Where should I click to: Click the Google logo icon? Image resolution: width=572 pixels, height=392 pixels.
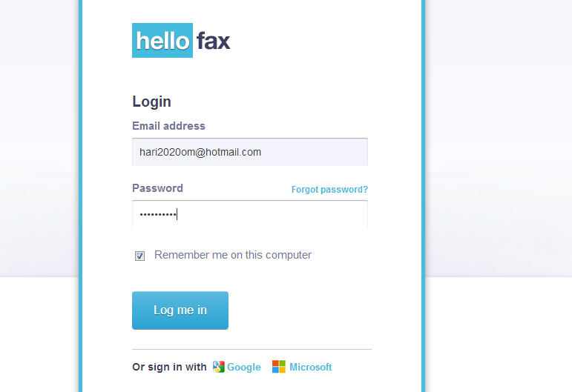click(219, 367)
